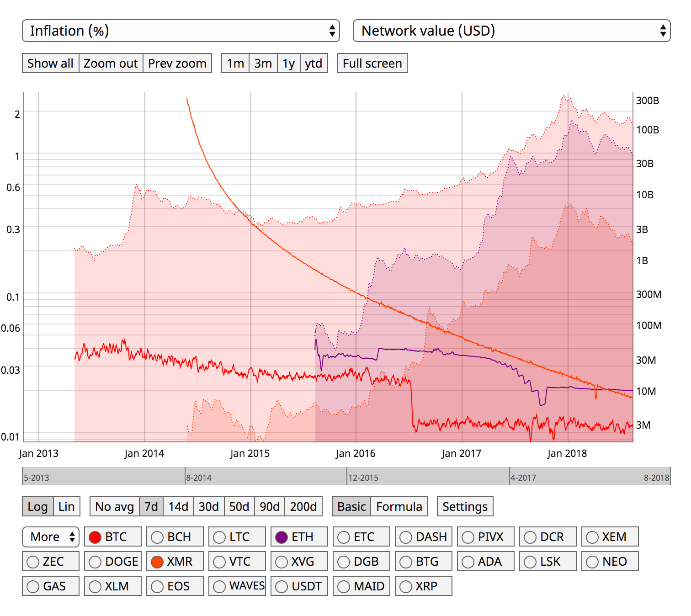Image resolution: width=691 pixels, height=616 pixels.
Task: Click the 12-2015 marker on range bar
Action: [x=363, y=478]
